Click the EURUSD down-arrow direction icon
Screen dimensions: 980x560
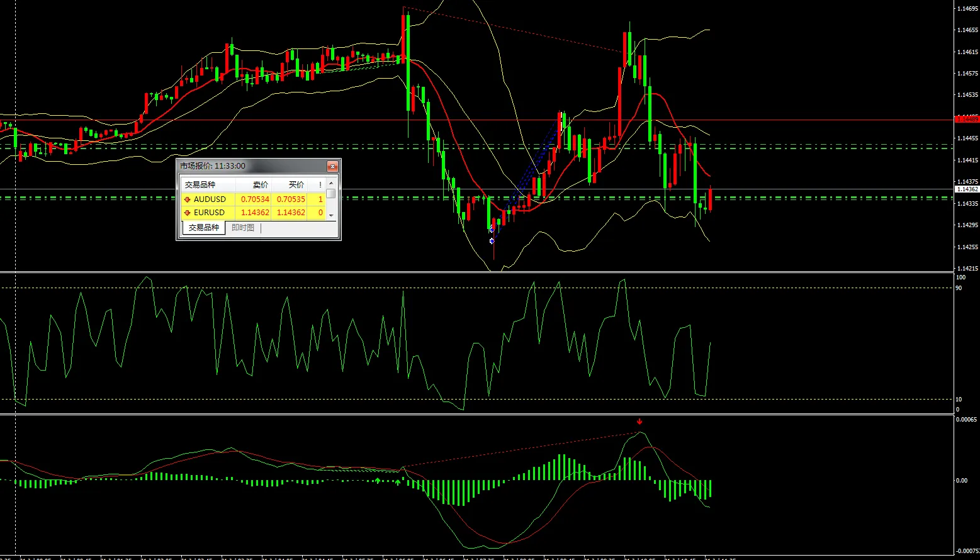(187, 213)
